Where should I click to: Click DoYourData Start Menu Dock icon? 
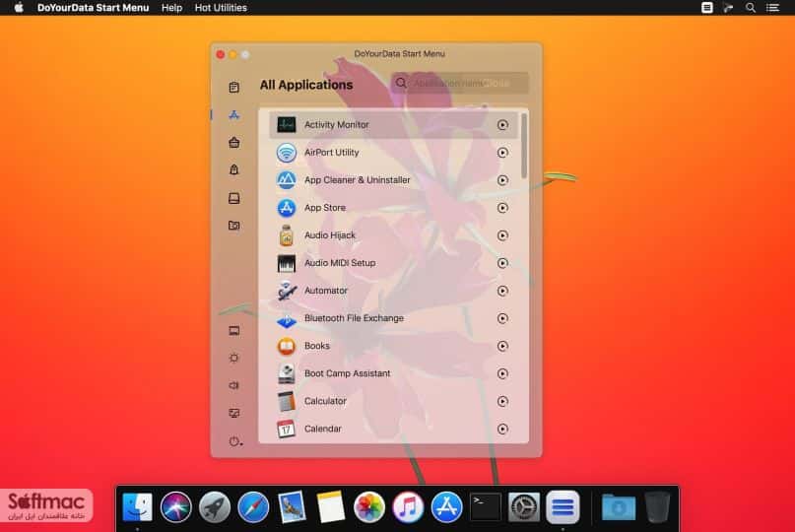(563, 506)
